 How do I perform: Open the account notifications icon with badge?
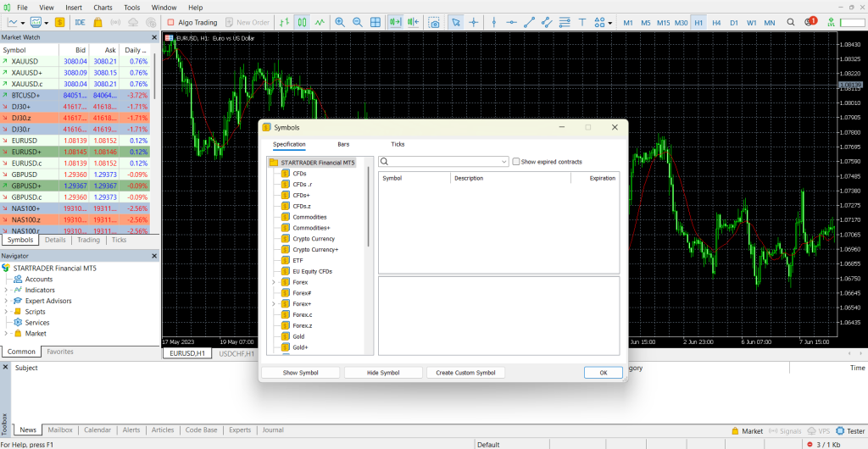point(810,22)
